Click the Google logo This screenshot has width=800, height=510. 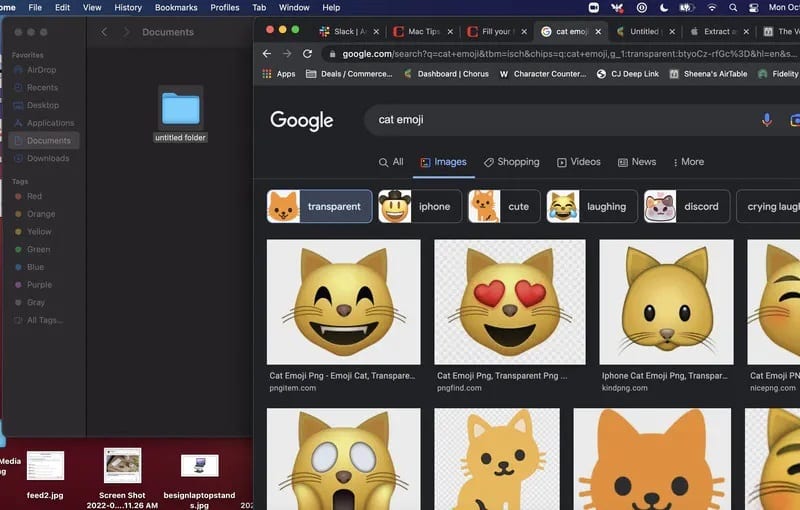pos(301,120)
